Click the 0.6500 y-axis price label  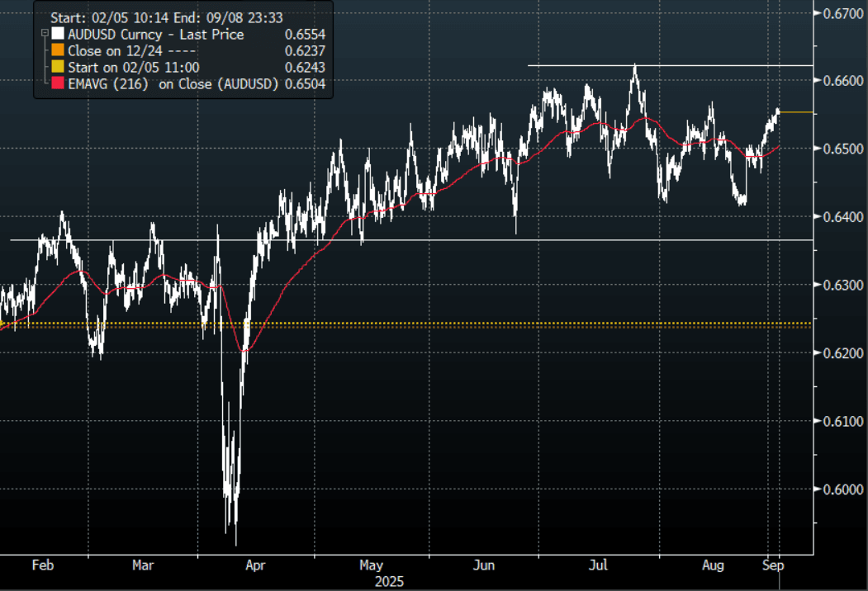point(840,149)
